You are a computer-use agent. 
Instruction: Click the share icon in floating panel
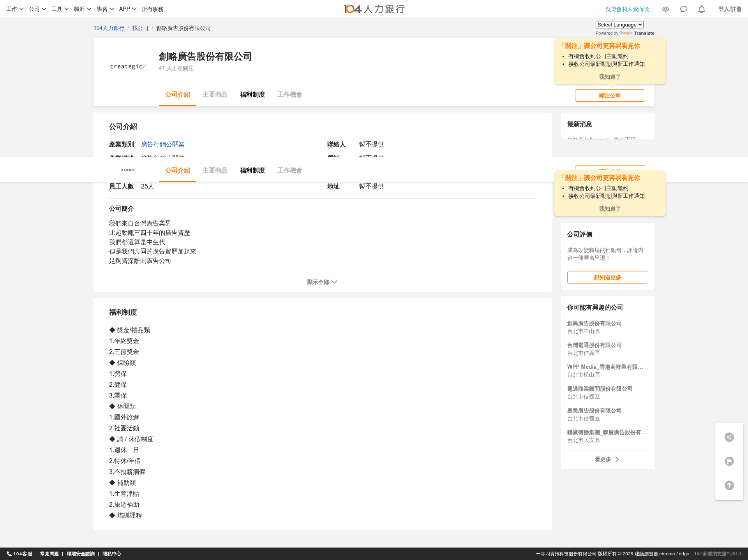[x=729, y=437]
